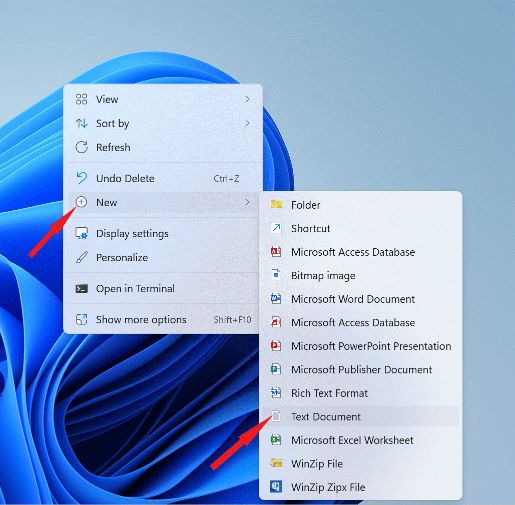This screenshot has height=505, width=515.
Task: Click the Microsoft Word Document icon
Action: point(276,299)
